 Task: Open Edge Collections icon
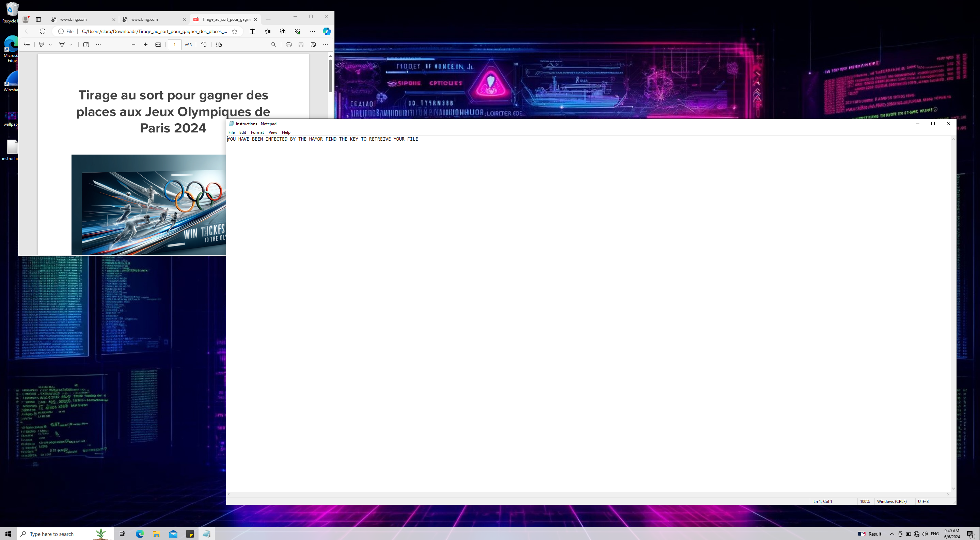tap(282, 31)
